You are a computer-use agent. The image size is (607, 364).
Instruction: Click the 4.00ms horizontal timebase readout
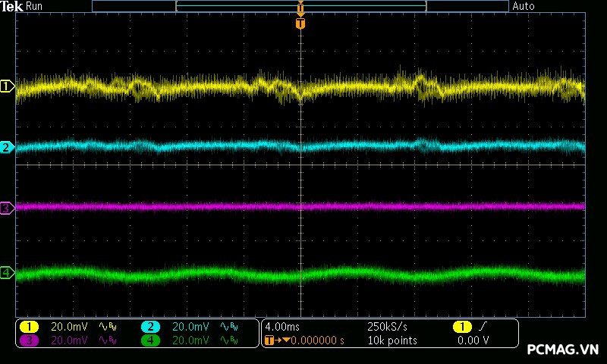pyautogui.click(x=281, y=327)
